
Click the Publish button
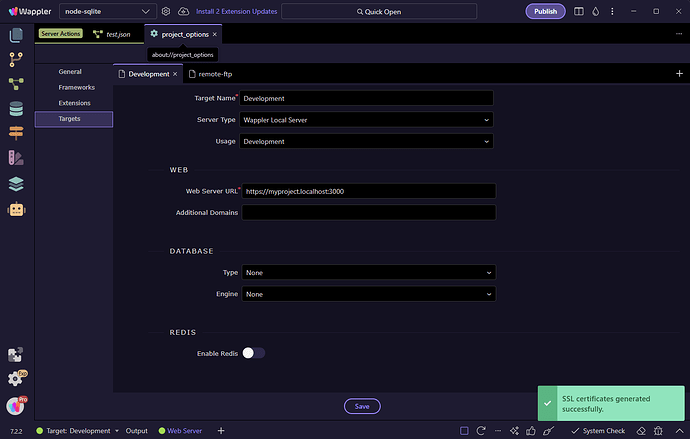click(545, 11)
